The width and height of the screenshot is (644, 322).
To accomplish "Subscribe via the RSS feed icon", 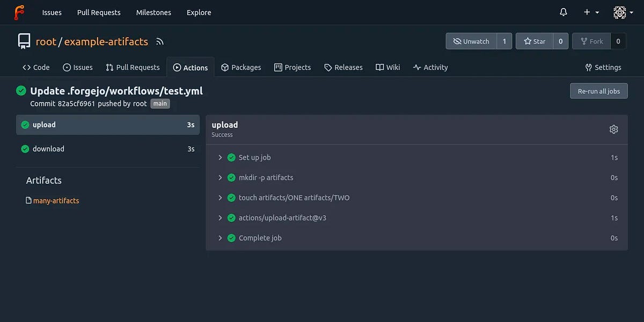I will [159, 41].
